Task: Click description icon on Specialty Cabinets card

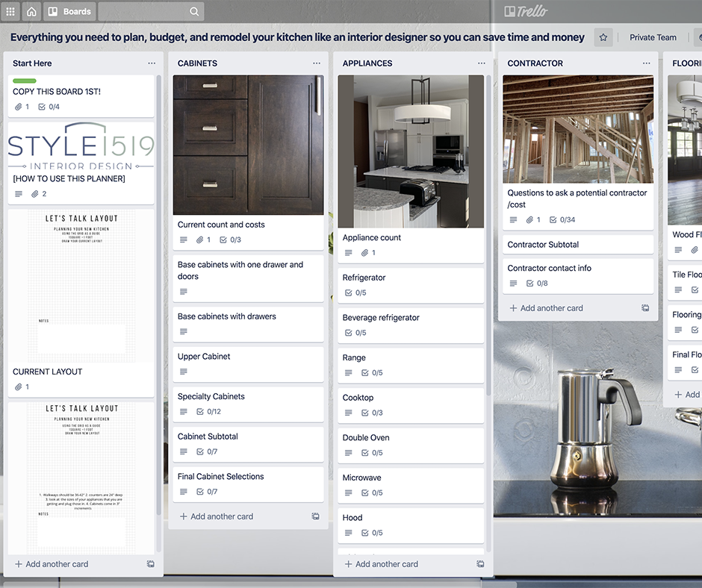Action: [x=184, y=412]
